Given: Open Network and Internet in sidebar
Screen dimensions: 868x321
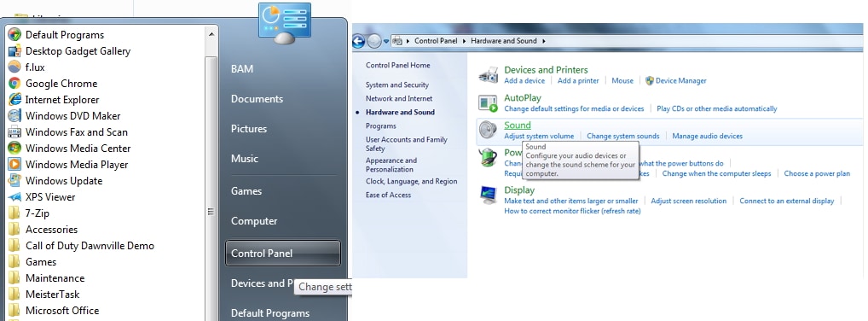Looking at the screenshot, I should [398, 98].
